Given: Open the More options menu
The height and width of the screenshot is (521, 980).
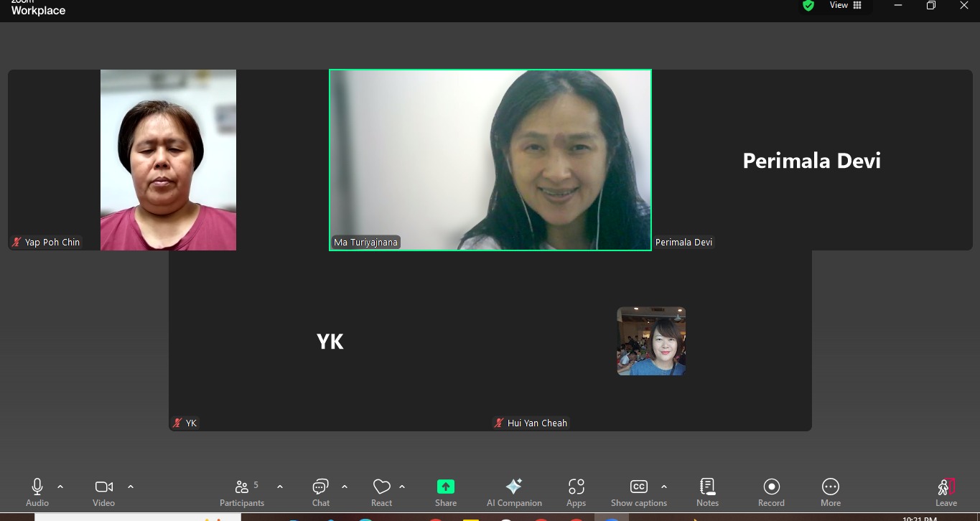Looking at the screenshot, I should point(831,487).
